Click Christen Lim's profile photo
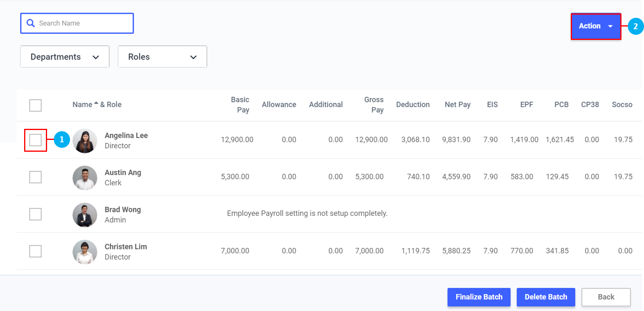Screen dimensions: 644x311 pyautogui.click(x=85, y=252)
